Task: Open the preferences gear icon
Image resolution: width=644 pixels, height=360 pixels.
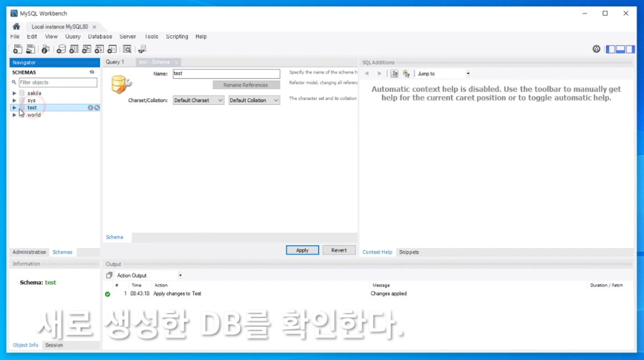Action: (x=596, y=49)
